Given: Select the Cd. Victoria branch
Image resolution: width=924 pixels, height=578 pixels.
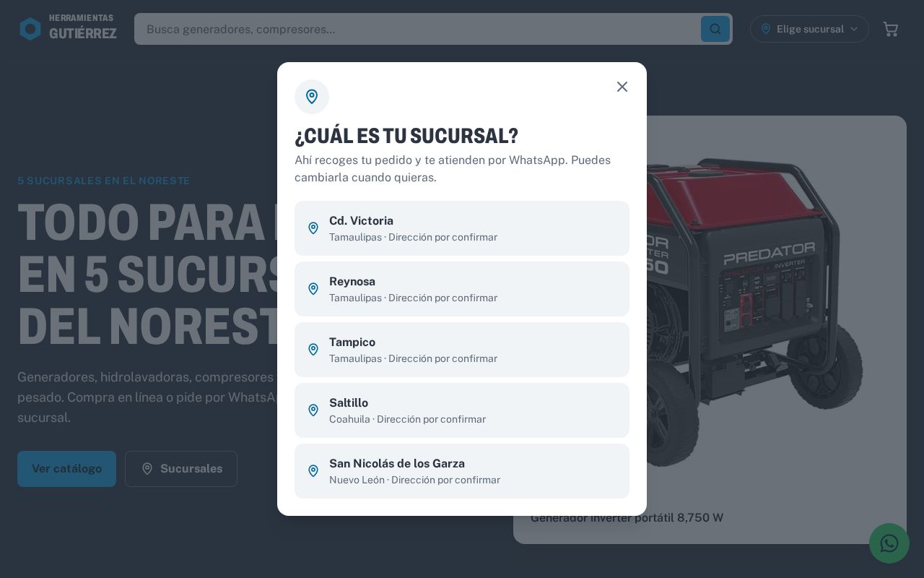Looking at the screenshot, I should [462, 228].
